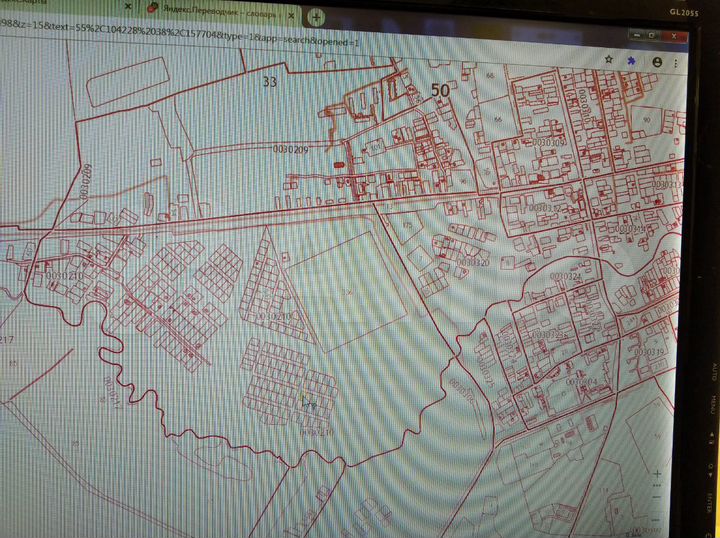The width and height of the screenshot is (720, 538).
Task: Click the vertical 0030209 block label
Action: pyautogui.click(x=85, y=181)
